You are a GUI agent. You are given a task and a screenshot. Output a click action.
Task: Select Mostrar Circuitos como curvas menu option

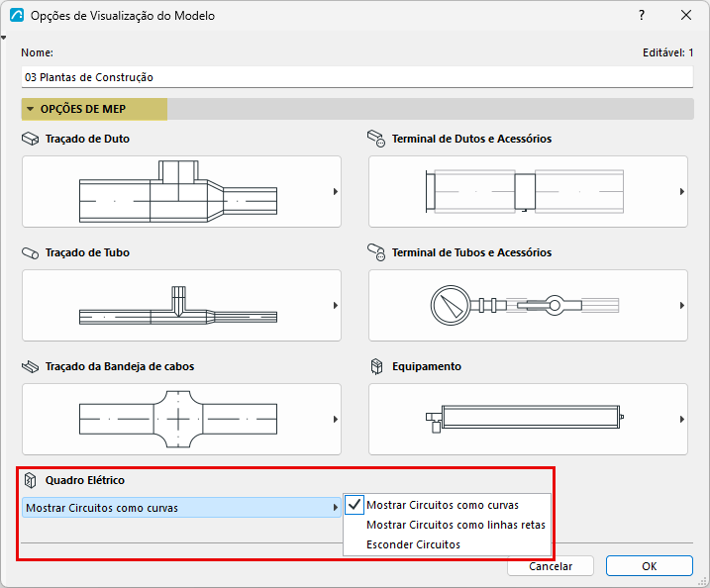click(448, 505)
